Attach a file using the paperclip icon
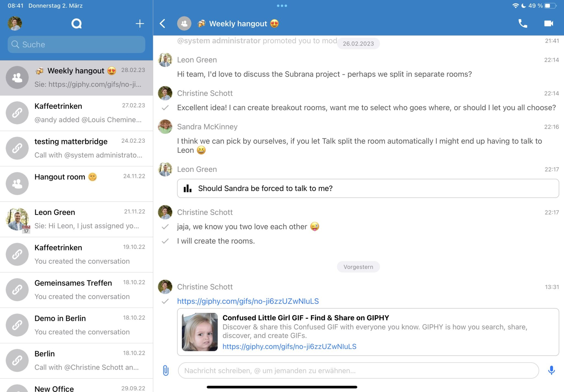Screen dimensions: 564x392 [x=165, y=371]
